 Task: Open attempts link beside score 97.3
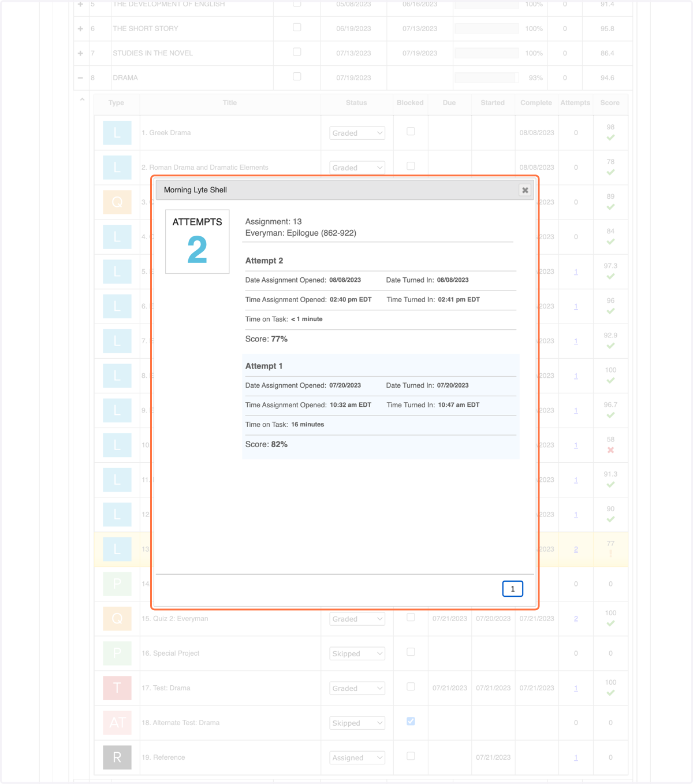tap(576, 272)
